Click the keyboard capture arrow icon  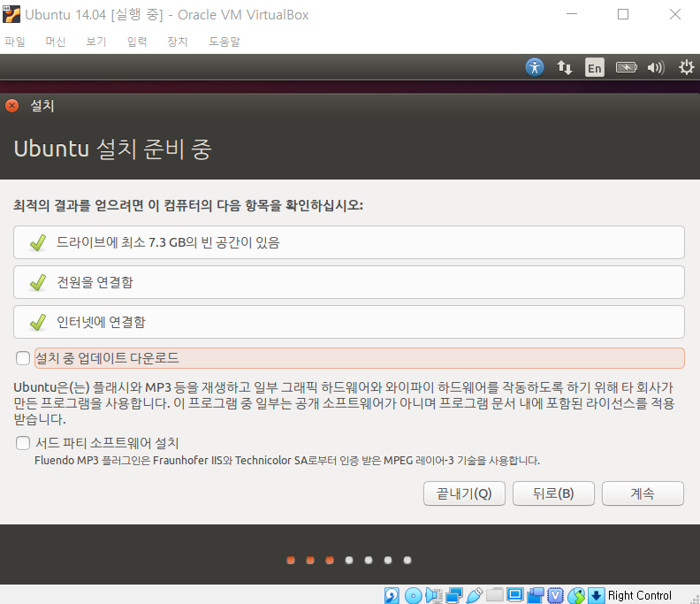click(x=596, y=595)
